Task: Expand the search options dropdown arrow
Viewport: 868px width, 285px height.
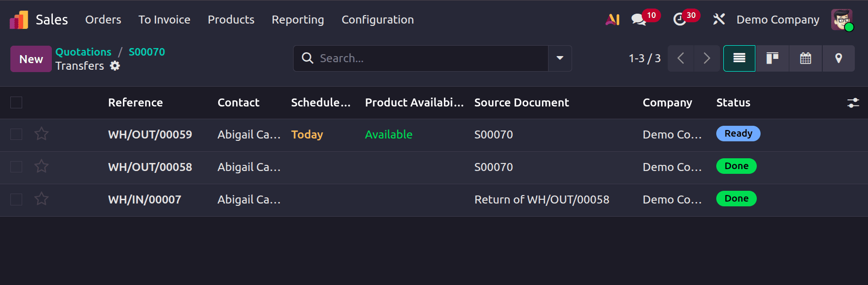Action: click(560, 58)
